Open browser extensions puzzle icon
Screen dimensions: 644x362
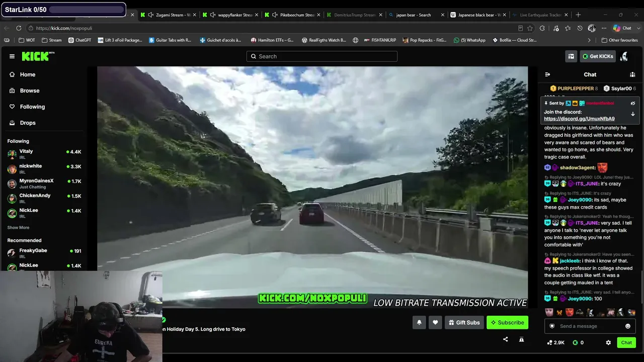542,28
